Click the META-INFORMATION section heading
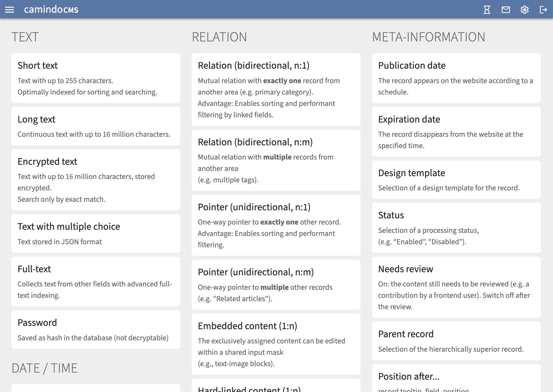553x392 pixels. 429,37
